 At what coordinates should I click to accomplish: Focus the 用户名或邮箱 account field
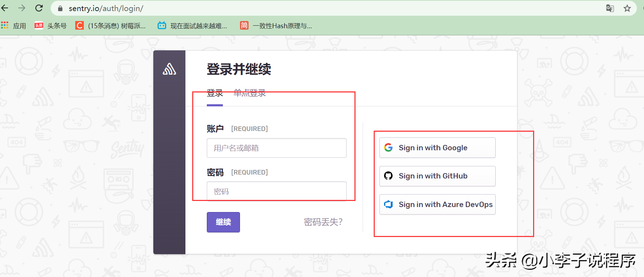(277, 148)
